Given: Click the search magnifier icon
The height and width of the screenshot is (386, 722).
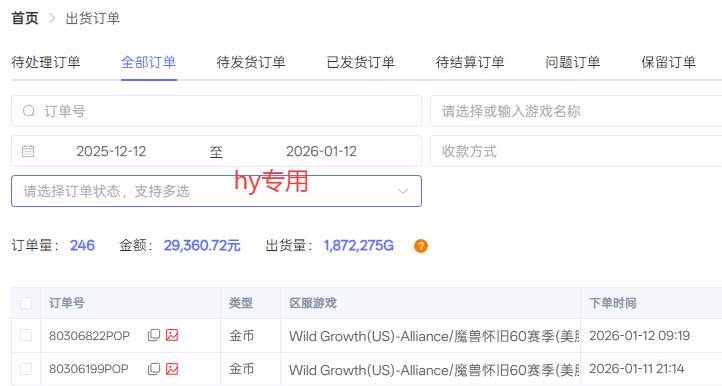Looking at the screenshot, I should click(x=29, y=111).
